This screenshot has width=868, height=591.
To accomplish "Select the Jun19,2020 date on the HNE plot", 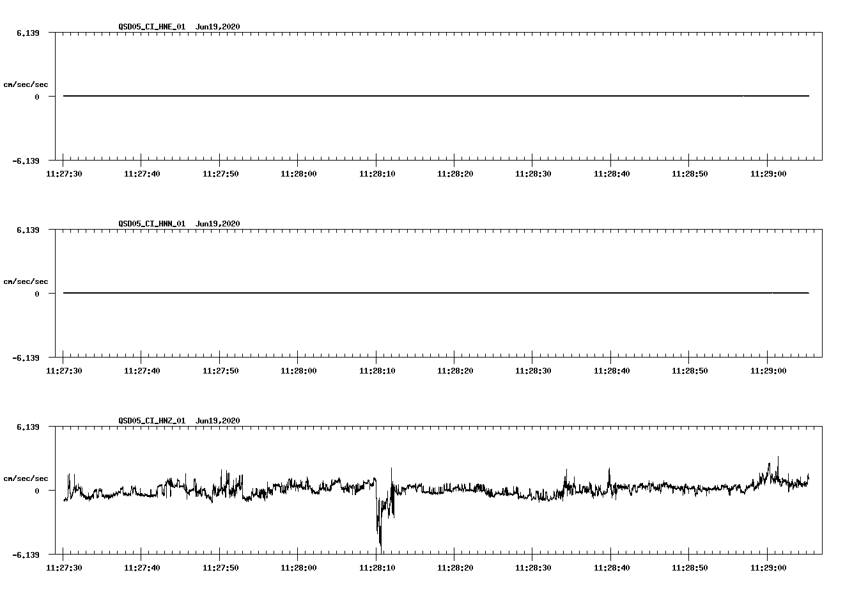I will coord(218,27).
